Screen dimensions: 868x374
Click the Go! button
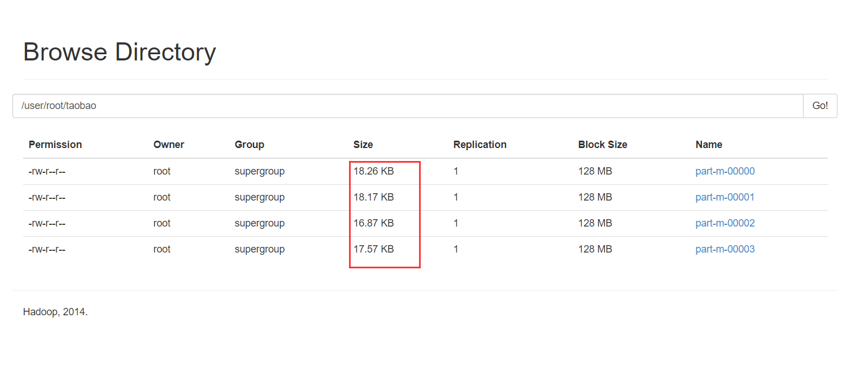819,106
